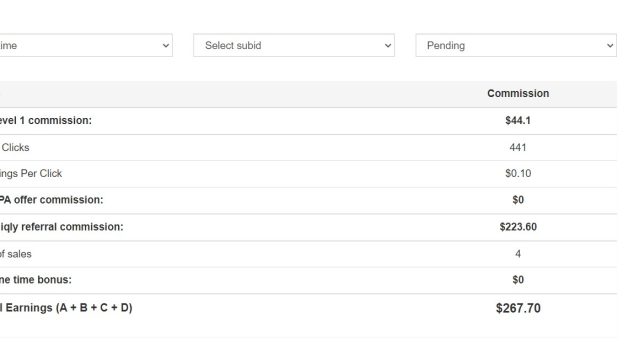Screen dimensions: 634x360
Task: Select the CPA offer $0 value
Action: 518,200
